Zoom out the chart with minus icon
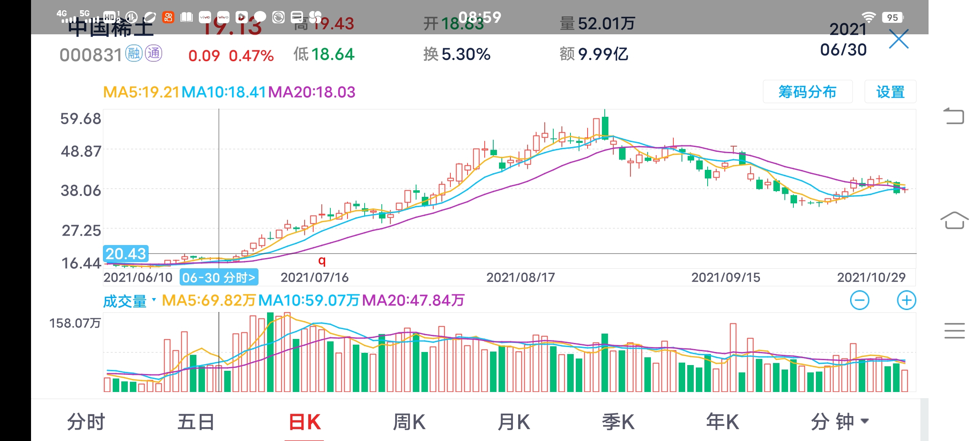Viewport: 980px width, 441px height. pyautogui.click(x=860, y=301)
